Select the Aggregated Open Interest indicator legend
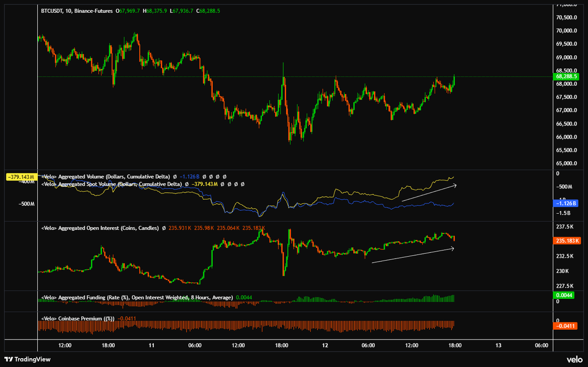 tap(101, 228)
